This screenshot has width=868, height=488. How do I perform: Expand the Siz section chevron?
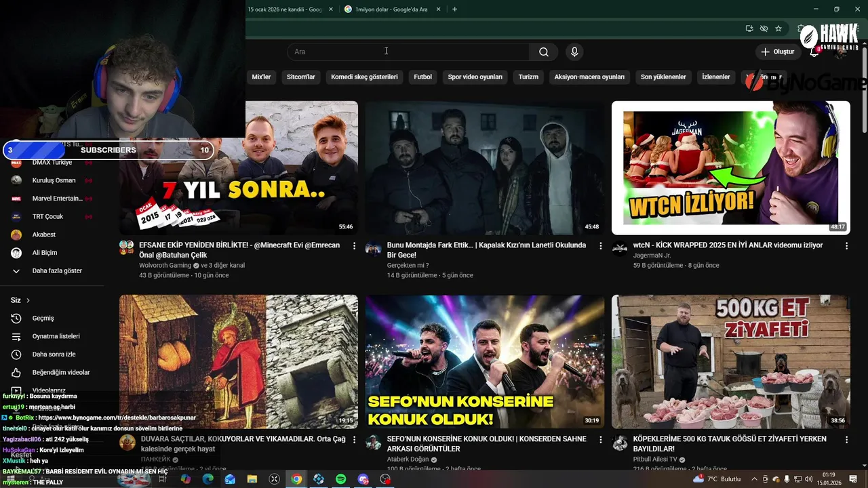28,300
